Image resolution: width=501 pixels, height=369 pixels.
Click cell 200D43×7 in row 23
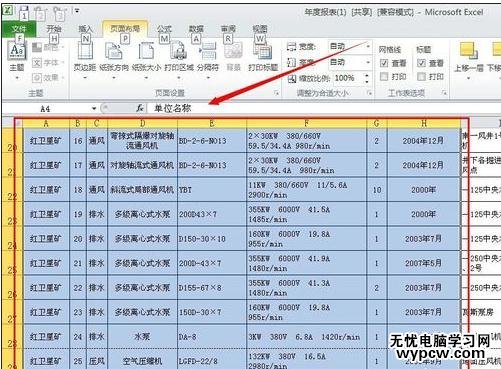point(212,214)
